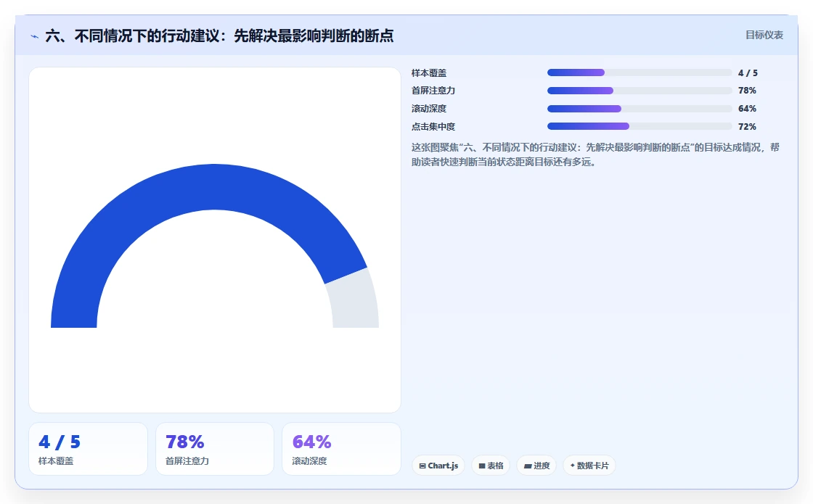Click the 进度 tag chip
813x504 pixels.
[x=536, y=466]
